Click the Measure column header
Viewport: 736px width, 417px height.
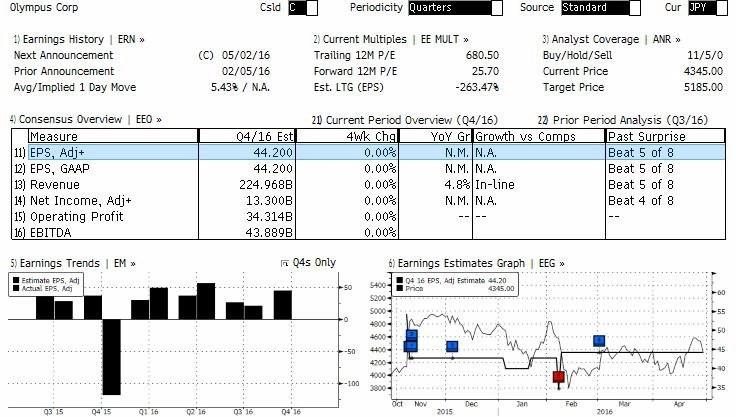pos(113,136)
